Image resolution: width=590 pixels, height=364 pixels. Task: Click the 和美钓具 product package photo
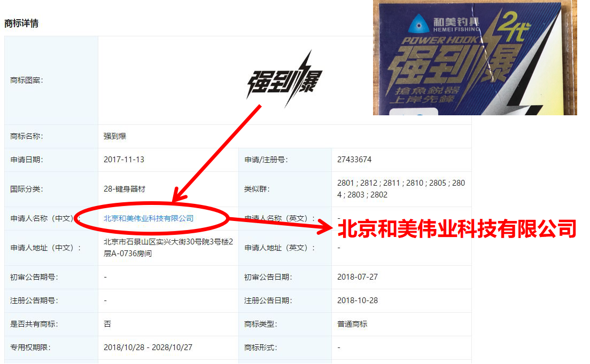tap(475, 58)
